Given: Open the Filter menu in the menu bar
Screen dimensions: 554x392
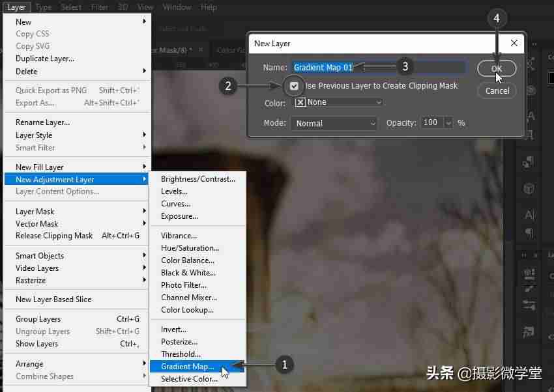Looking at the screenshot, I should pyautogui.click(x=100, y=7).
